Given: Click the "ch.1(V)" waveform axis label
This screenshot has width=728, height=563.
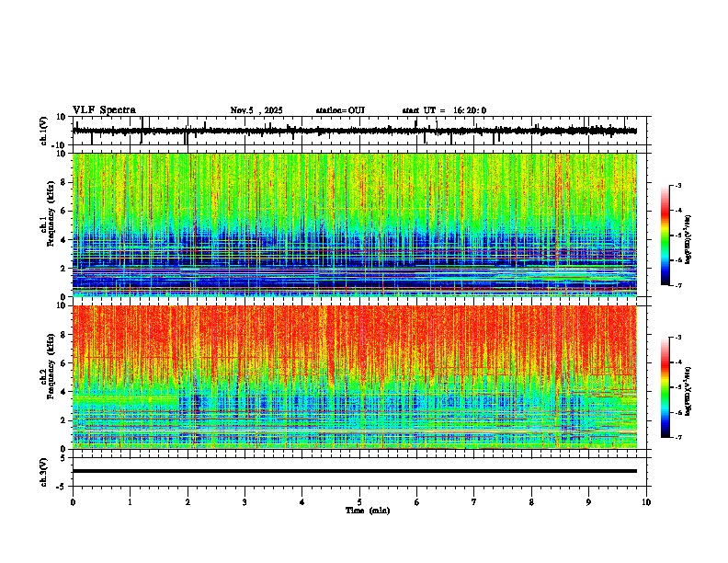Looking at the screenshot, I should [x=44, y=131].
